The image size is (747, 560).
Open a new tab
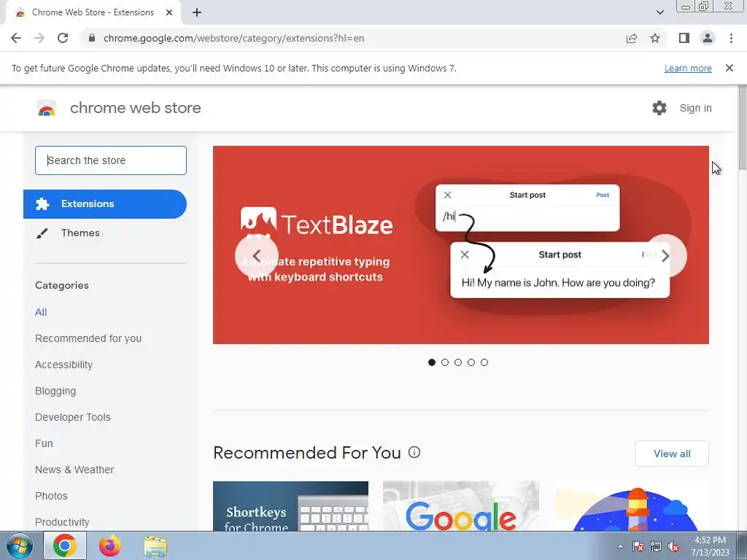click(x=197, y=12)
